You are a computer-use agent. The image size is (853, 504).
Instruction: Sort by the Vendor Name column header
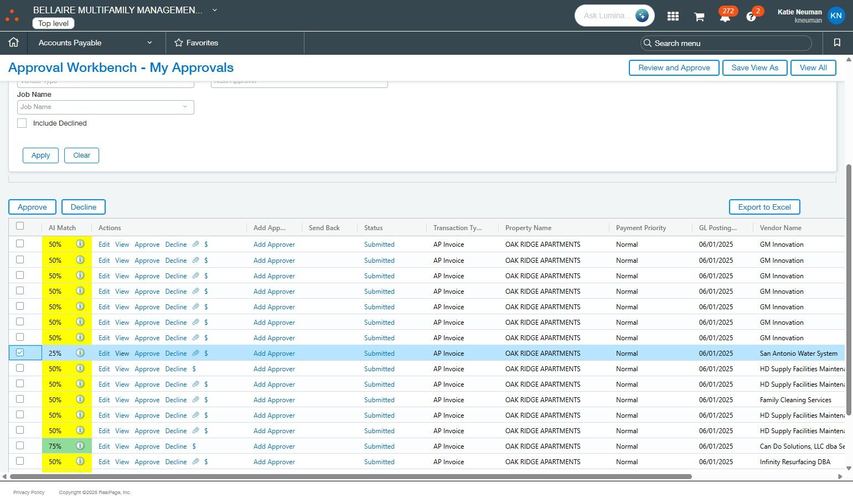click(x=780, y=228)
